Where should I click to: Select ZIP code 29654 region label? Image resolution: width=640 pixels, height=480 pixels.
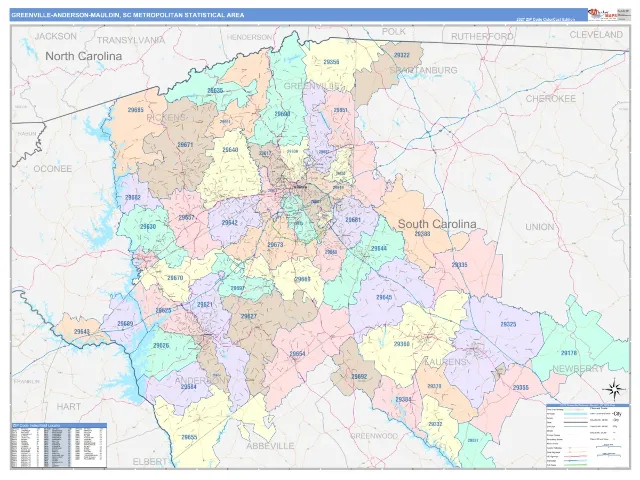[297, 354]
